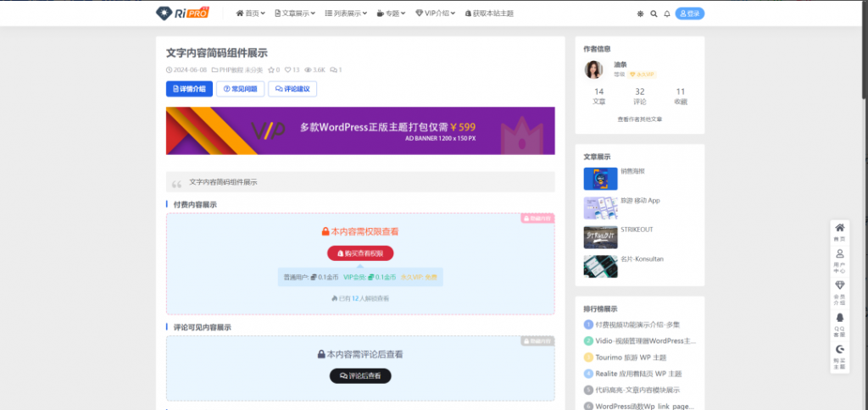Open ranked item Tourimo 旅游 WP 主题
The height and width of the screenshot is (410, 868).
tap(631, 357)
